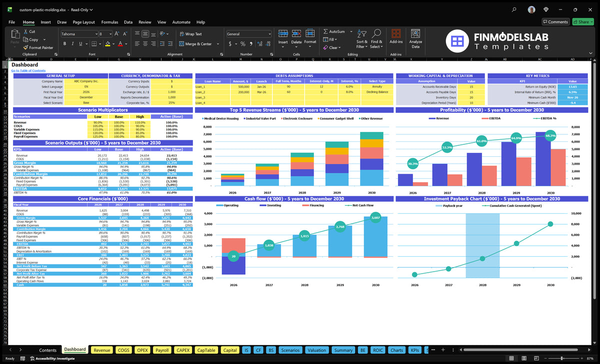
Task: Open the Formulas ribbon tab
Action: [x=109, y=22]
